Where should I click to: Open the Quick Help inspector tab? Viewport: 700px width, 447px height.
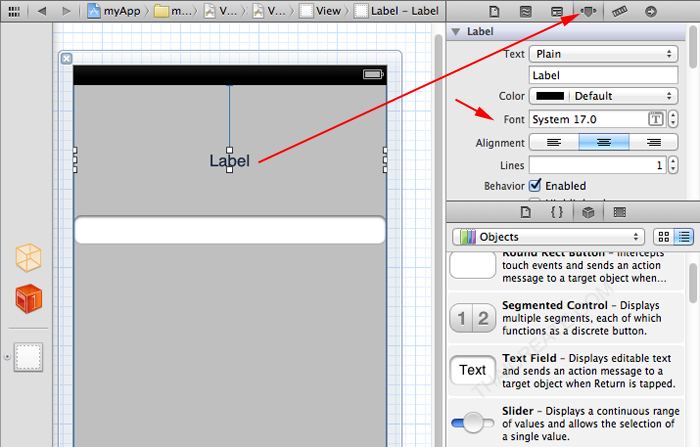526,12
